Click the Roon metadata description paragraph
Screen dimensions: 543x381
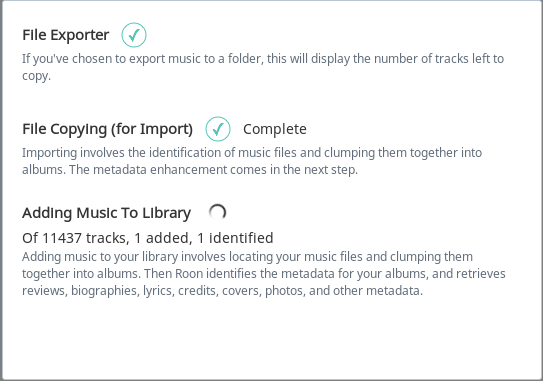click(264, 274)
